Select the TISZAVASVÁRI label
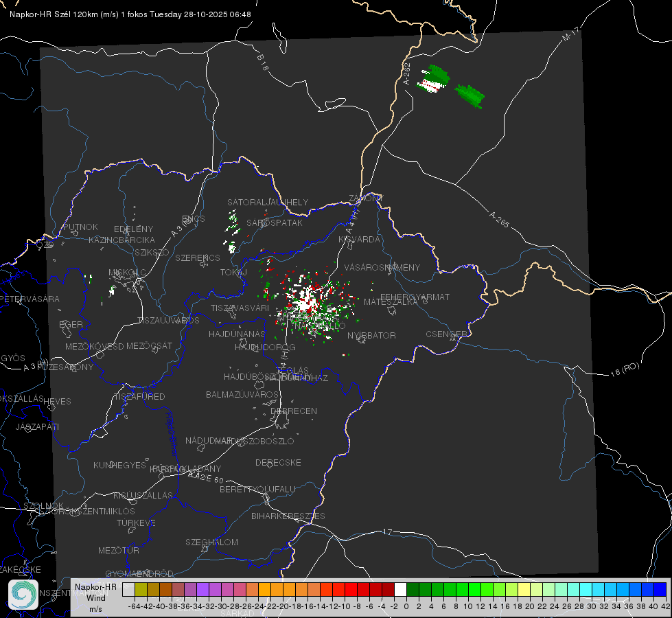The width and height of the screenshot is (672, 618). (x=240, y=308)
